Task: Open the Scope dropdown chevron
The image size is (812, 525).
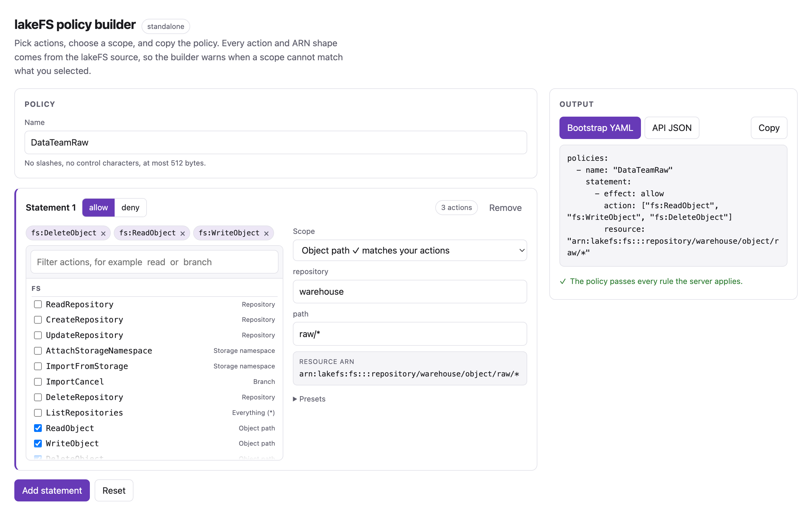Action: tap(522, 251)
